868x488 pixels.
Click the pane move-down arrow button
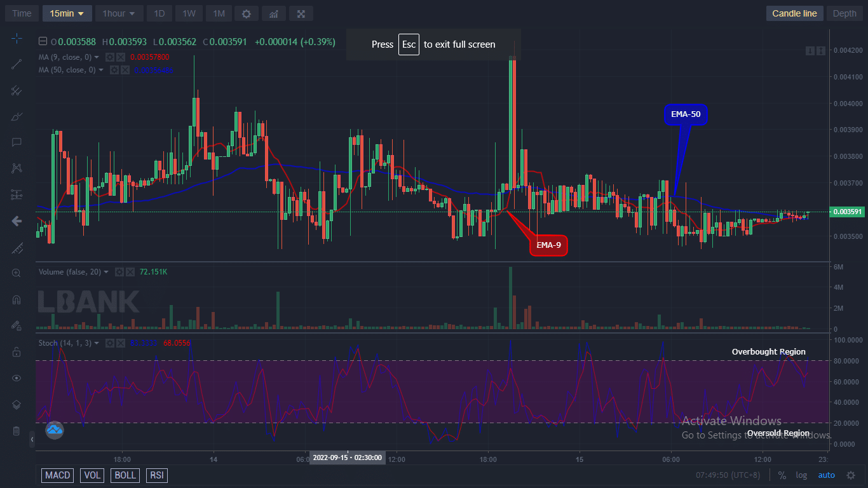(x=811, y=50)
